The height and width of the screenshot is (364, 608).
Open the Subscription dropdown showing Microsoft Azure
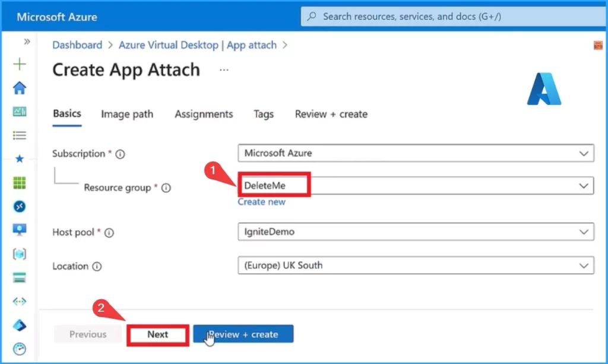click(x=416, y=153)
